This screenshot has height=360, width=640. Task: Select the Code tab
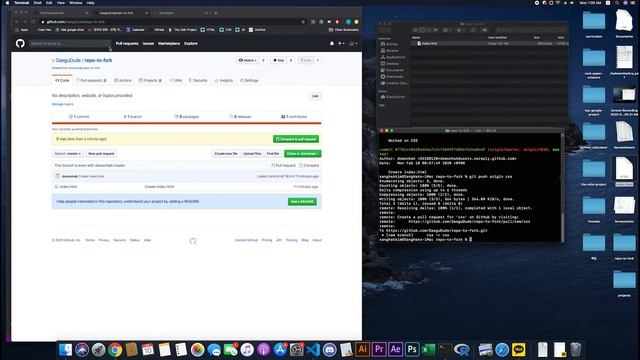(62, 80)
